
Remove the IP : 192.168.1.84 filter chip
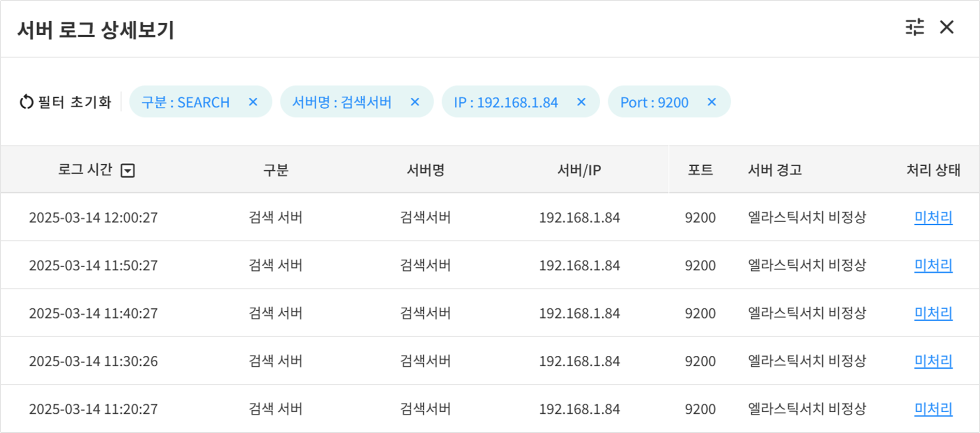pyautogui.click(x=581, y=102)
